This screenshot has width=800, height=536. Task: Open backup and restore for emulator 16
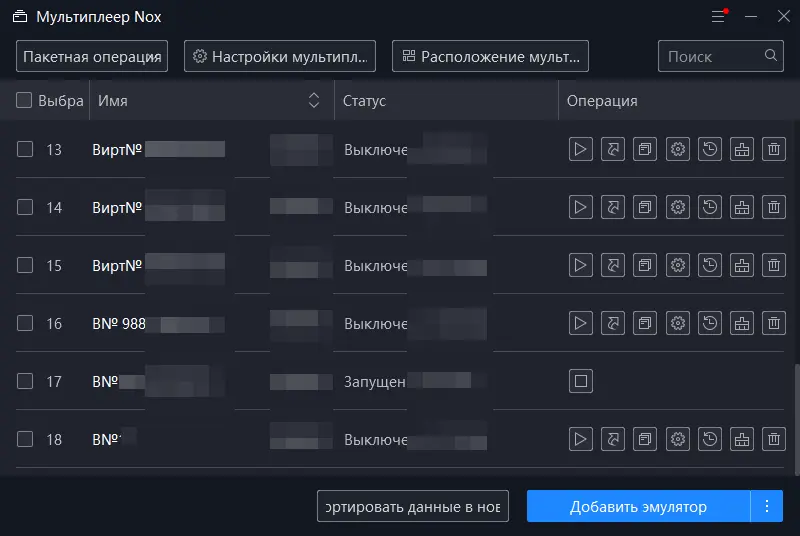(x=710, y=323)
